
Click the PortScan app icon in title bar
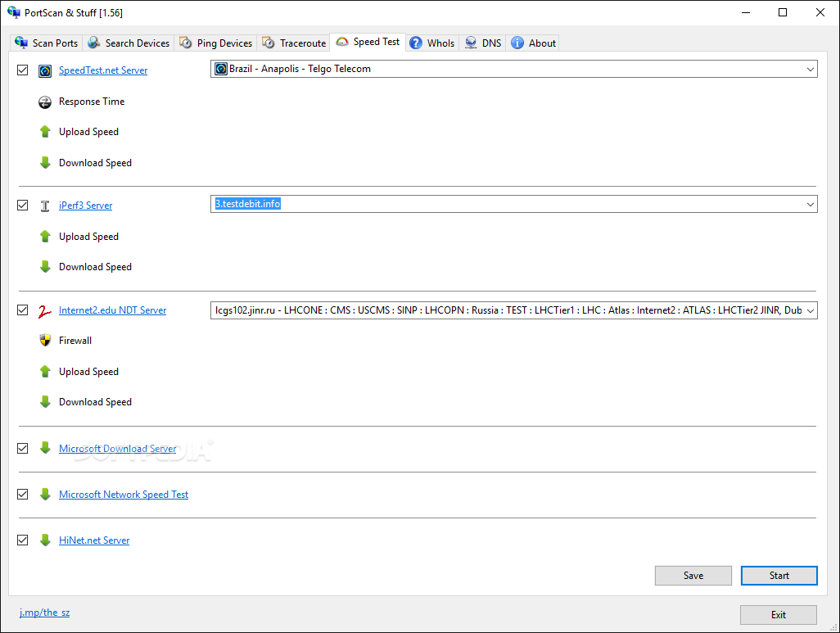click(13, 12)
